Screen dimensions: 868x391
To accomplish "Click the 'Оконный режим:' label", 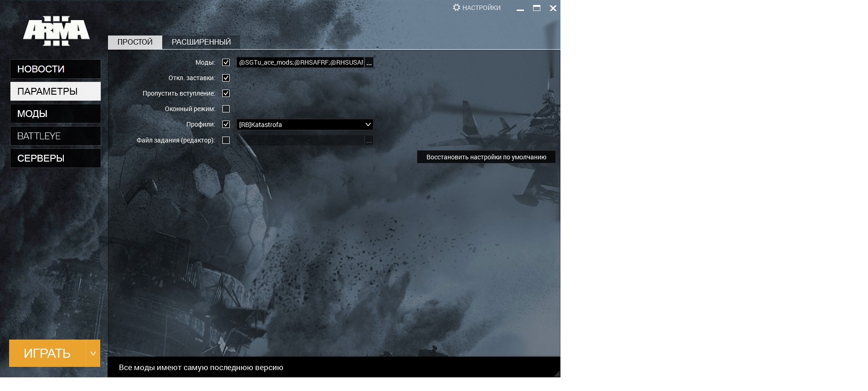I will coord(190,109).
